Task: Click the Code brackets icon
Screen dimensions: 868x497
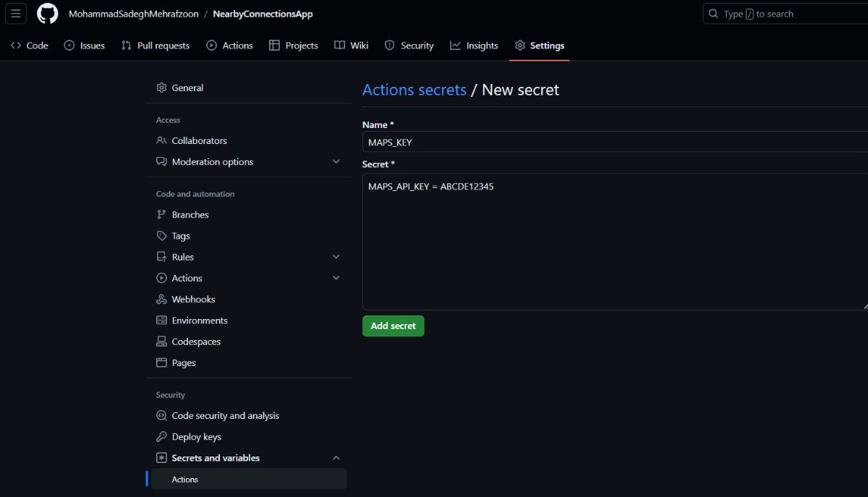Action: pyautogui.click(x=16, y=46)
